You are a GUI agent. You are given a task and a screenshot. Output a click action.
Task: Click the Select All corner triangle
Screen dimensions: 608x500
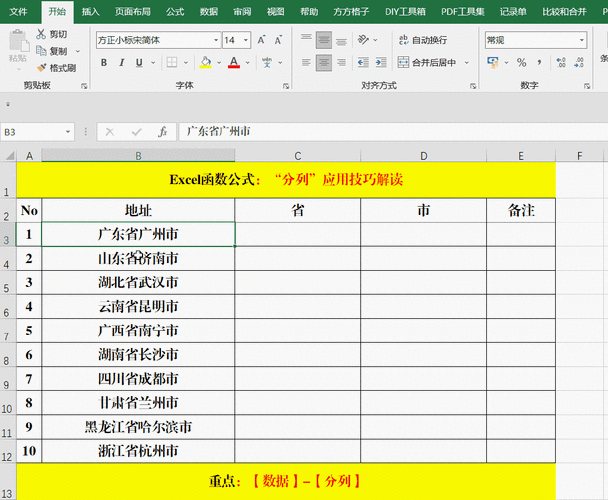click(9, 156)
